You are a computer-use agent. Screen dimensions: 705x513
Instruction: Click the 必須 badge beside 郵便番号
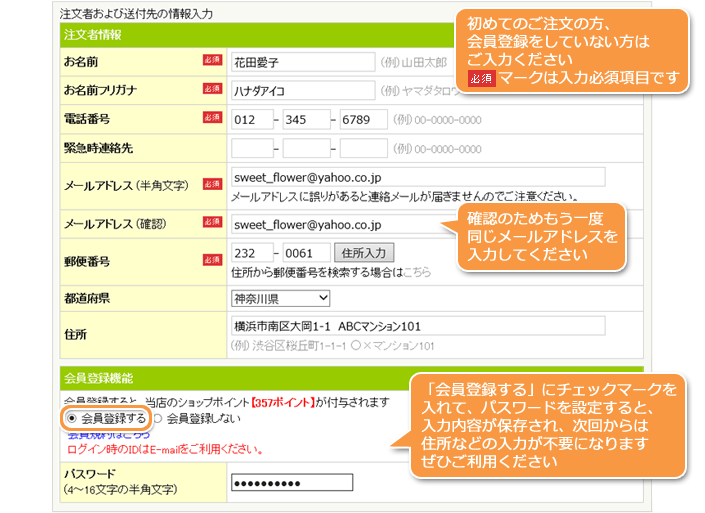(212, 260)
